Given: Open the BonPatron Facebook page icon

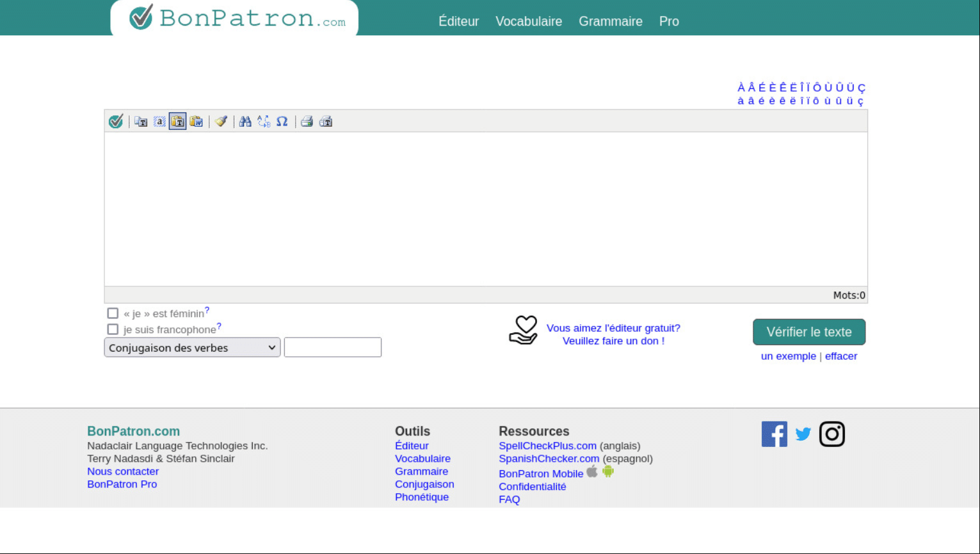Looking at the screenshot, I should 775,434.
